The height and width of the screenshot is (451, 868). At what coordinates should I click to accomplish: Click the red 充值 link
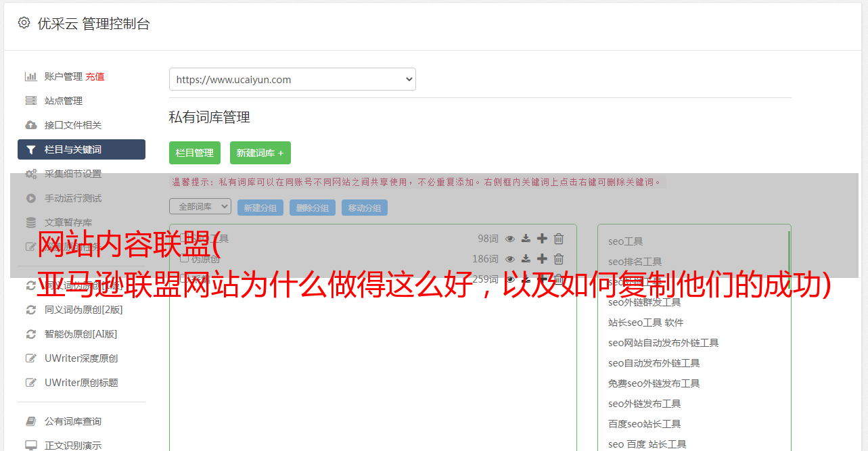coord(95,76)
